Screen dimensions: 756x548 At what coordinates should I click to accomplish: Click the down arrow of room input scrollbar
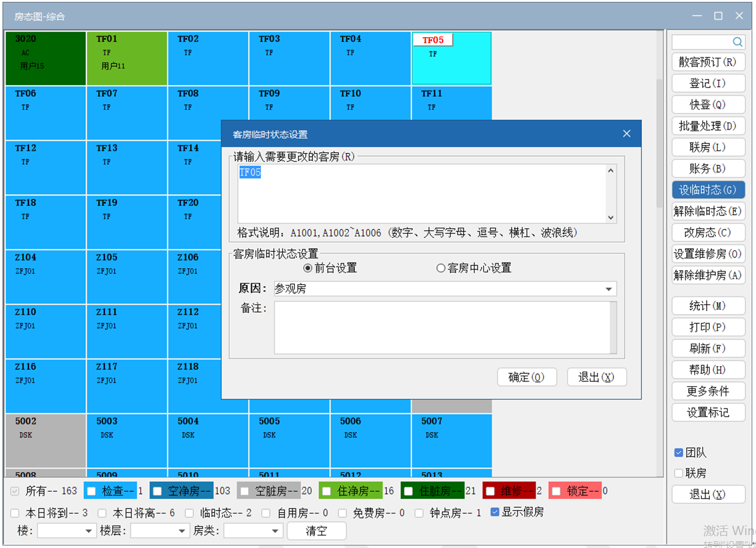pyautogui.click(x=611, y=217)
